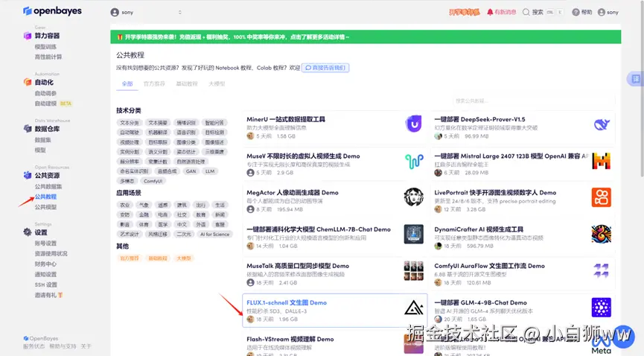
Task: Filter by the orange 官方推荐 tag
Action: 129,258
